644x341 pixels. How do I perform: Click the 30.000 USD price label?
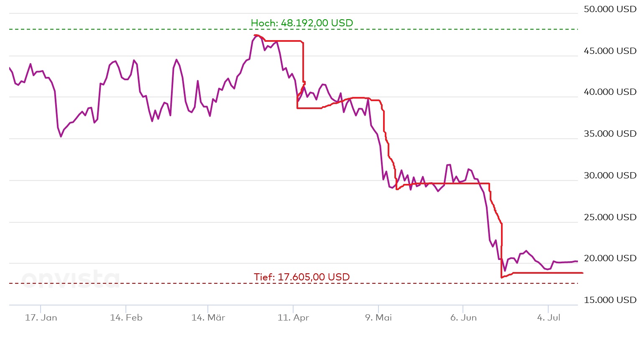(610, 176)
